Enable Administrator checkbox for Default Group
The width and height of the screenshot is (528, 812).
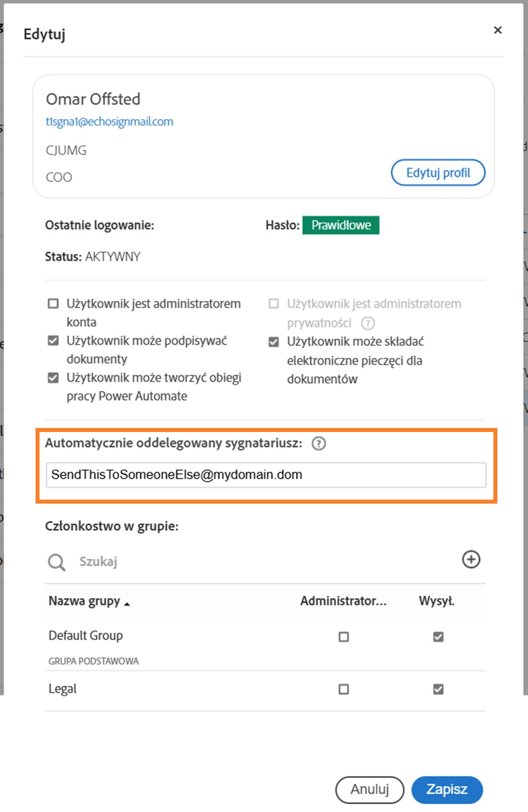[344, 637]
